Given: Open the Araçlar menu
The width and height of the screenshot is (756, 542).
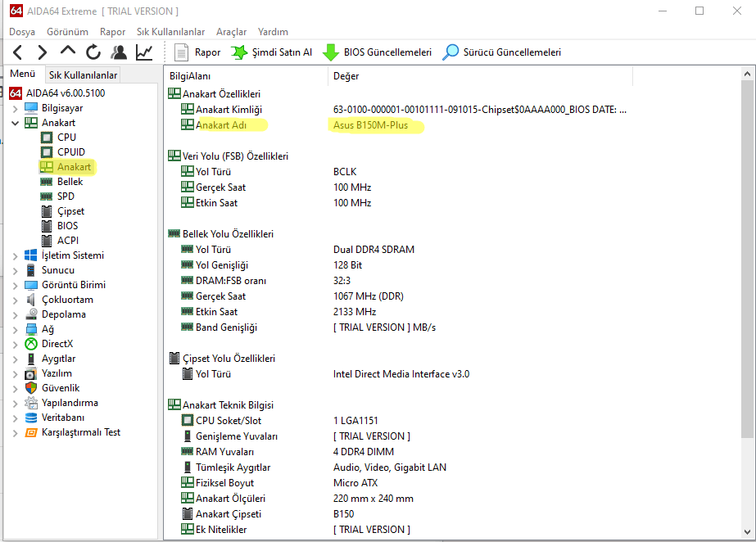Looking at the screenshot, I should [x=232, y=32].
